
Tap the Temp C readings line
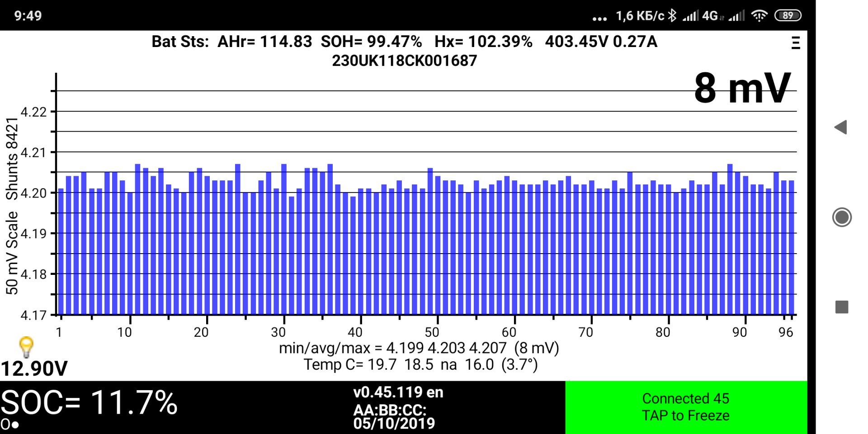tap(420, 364)
